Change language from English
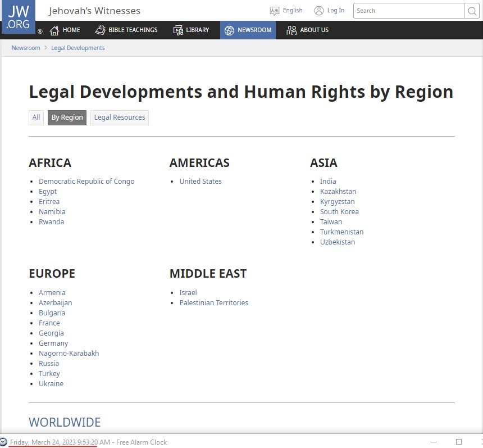The height and width of the screenshot is (448, 483). point(293,11)
